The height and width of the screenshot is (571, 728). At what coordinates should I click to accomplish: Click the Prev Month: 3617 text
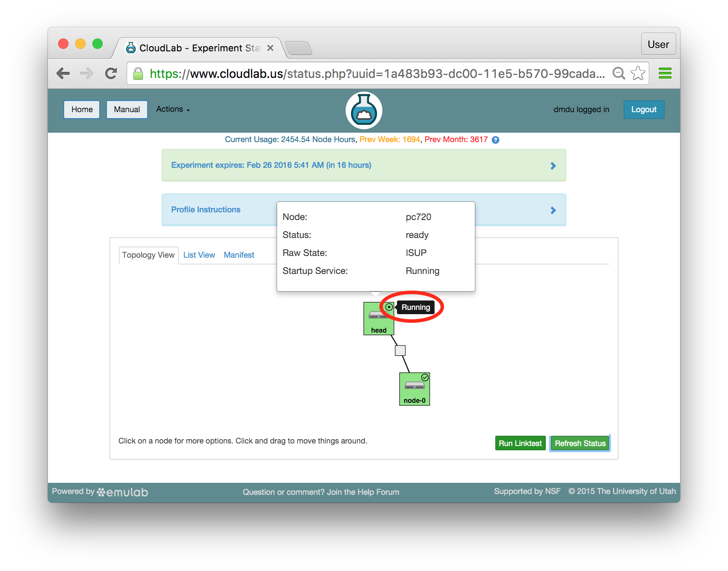(456, 140)
